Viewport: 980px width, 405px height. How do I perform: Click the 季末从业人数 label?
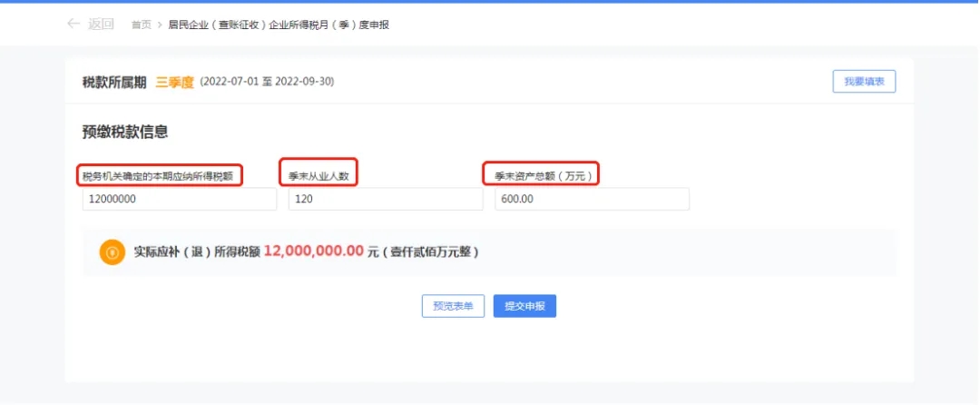pos(318,175)
